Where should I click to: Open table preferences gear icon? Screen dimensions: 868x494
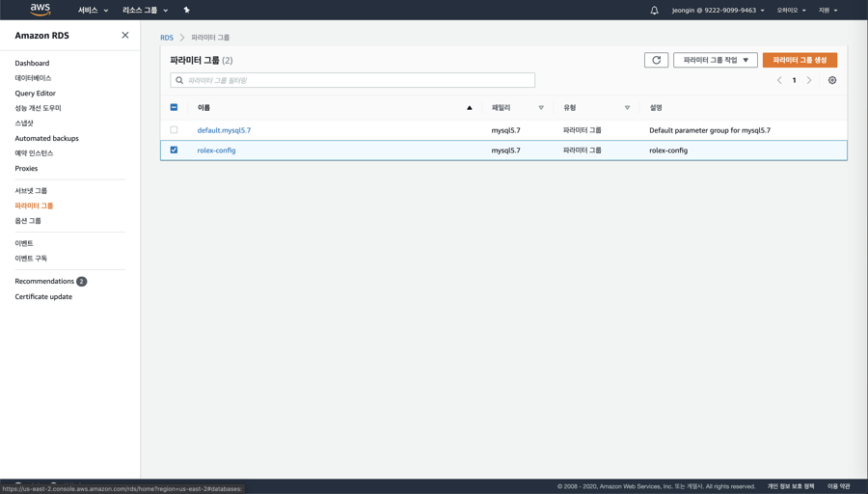[x=832, y=80]
